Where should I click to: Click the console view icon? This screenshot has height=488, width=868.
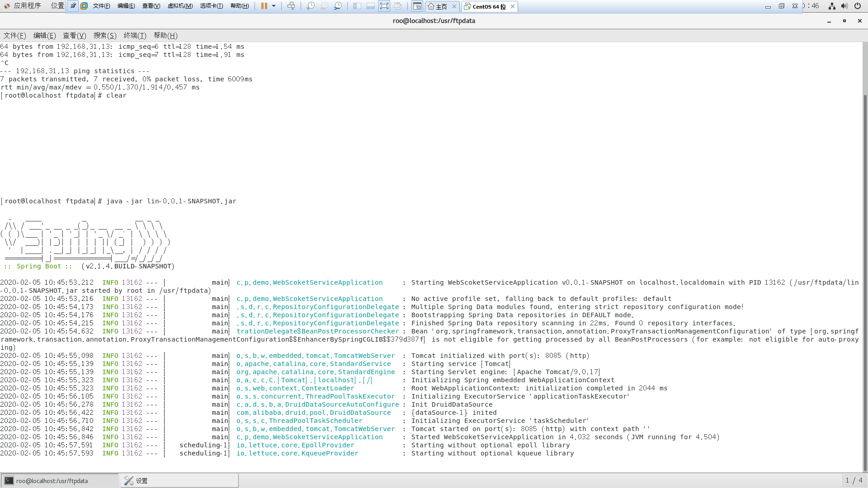tap(417, 6)
